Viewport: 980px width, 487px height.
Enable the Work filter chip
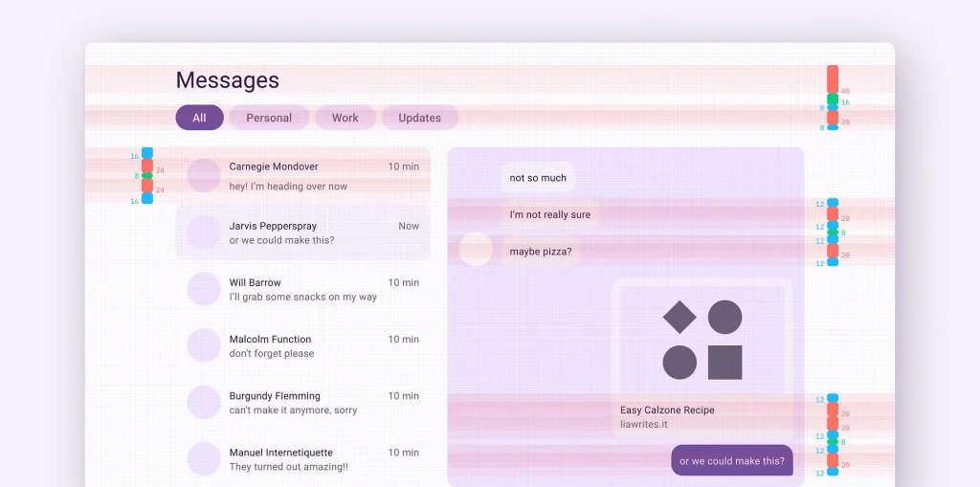click(x=345, y=118)
